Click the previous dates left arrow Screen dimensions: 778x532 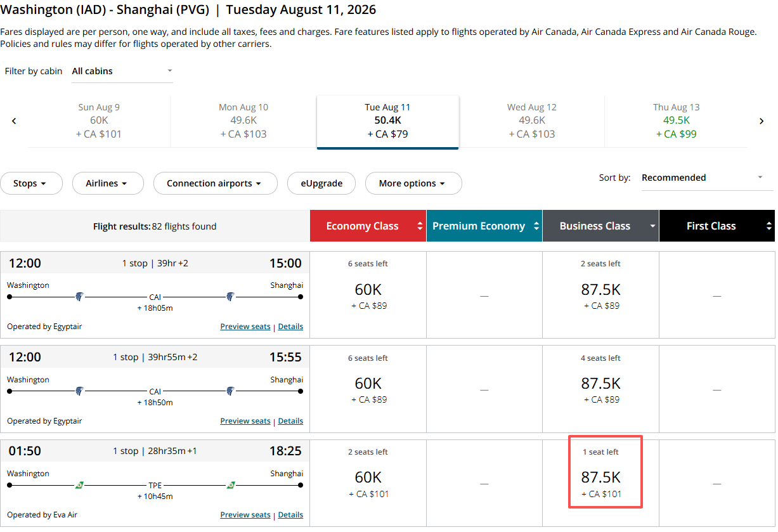coord(14,121)
